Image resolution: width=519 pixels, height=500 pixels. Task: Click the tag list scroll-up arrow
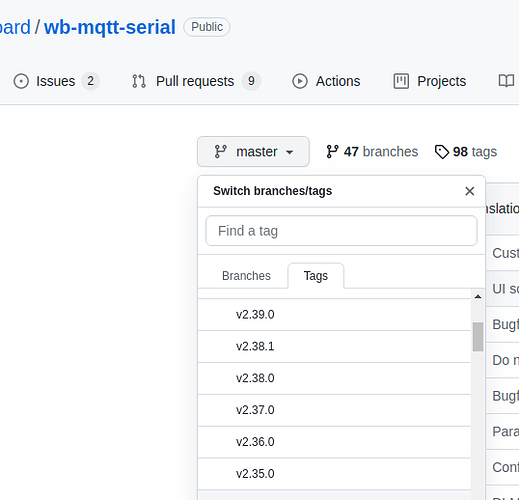point(478,296)
